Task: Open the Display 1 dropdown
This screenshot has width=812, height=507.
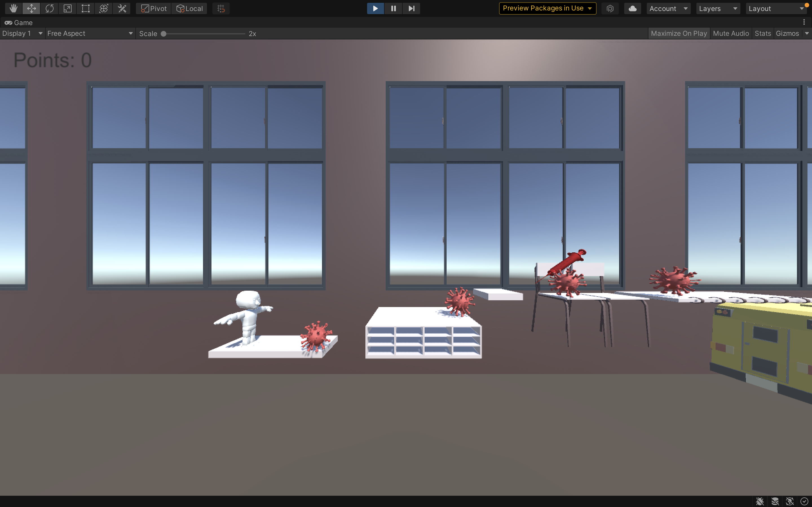Action: [x=22, y=34]
